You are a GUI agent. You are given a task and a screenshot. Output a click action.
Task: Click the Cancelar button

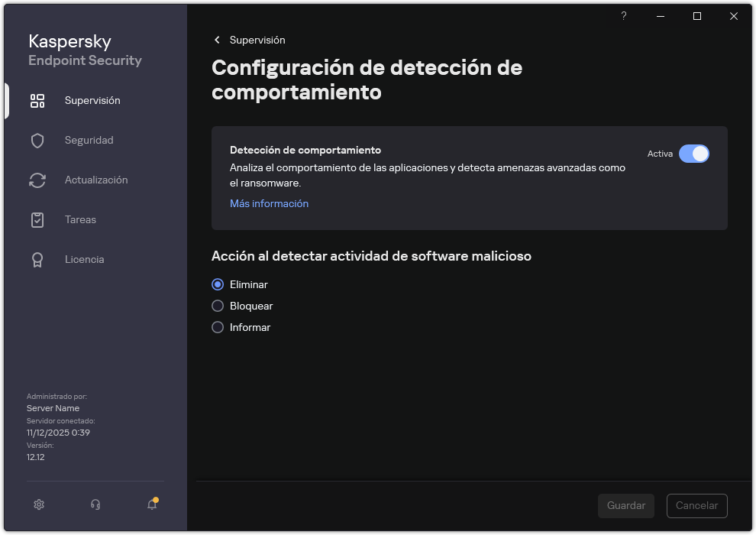(696, 505)
